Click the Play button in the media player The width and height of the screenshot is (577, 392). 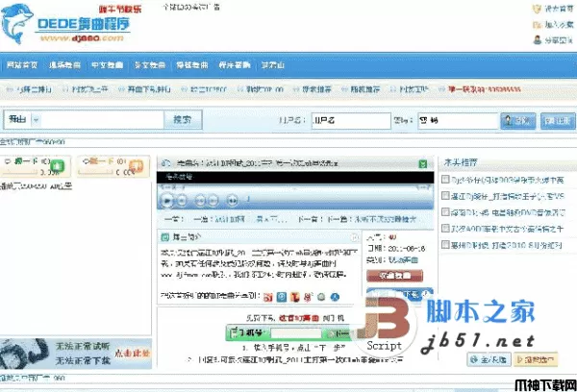(x=166, y=201)
